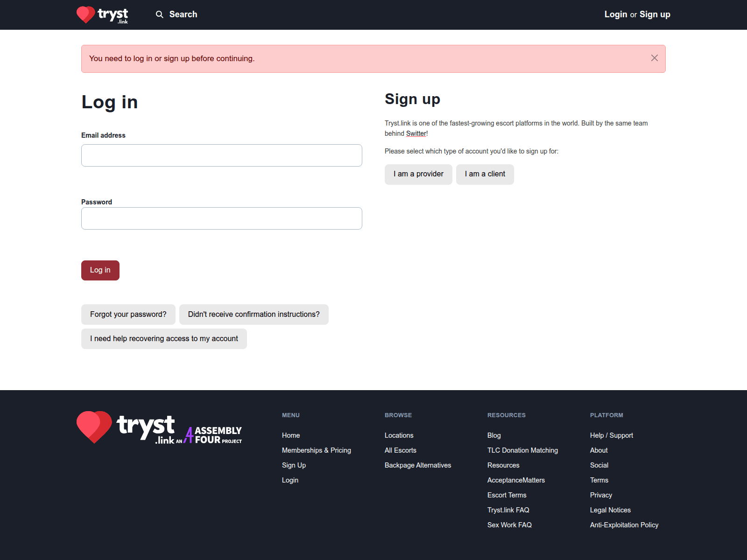Open Tryst.link FAQ link
The image size is (747, 560).
point(508,510)
